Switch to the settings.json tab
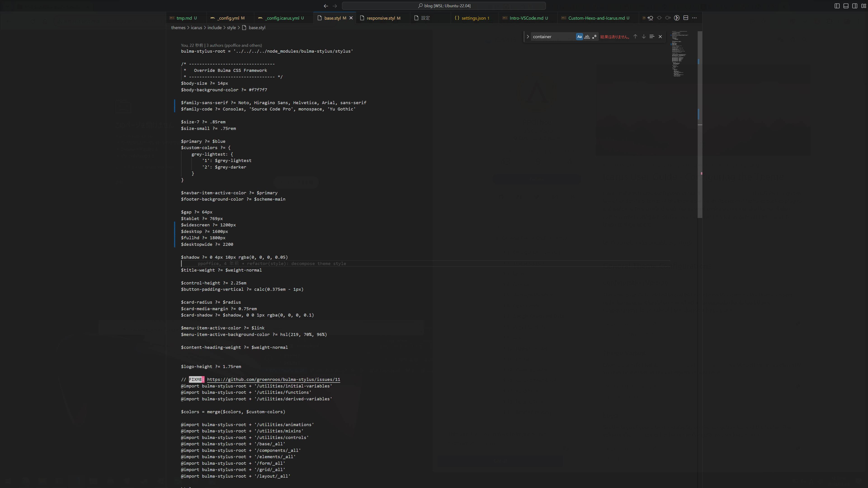This screenshot has height=488, width=868. click(473, 18)
